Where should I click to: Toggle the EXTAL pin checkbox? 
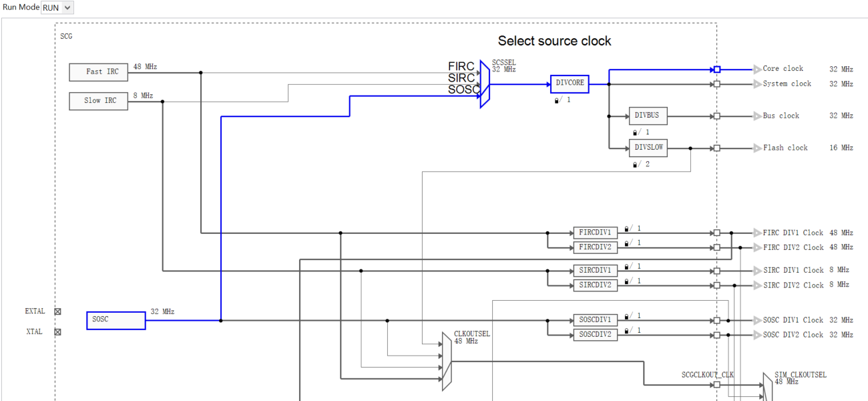click(58, 311)
